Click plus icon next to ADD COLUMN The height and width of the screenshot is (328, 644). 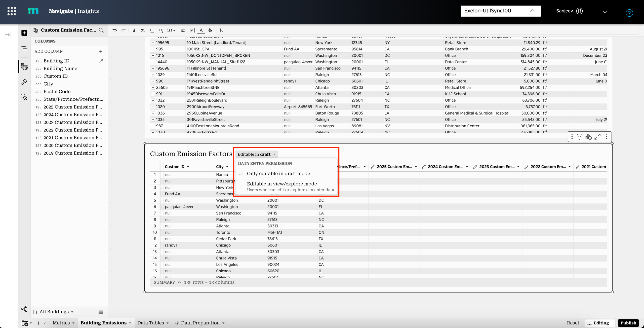pyautogui.click(x=101, y=51)
